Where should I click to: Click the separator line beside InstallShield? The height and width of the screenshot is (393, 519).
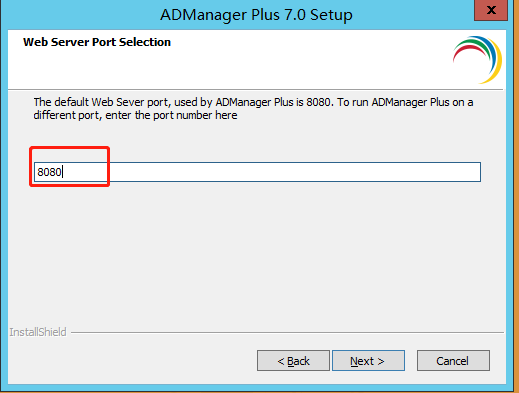pos(287,332)
